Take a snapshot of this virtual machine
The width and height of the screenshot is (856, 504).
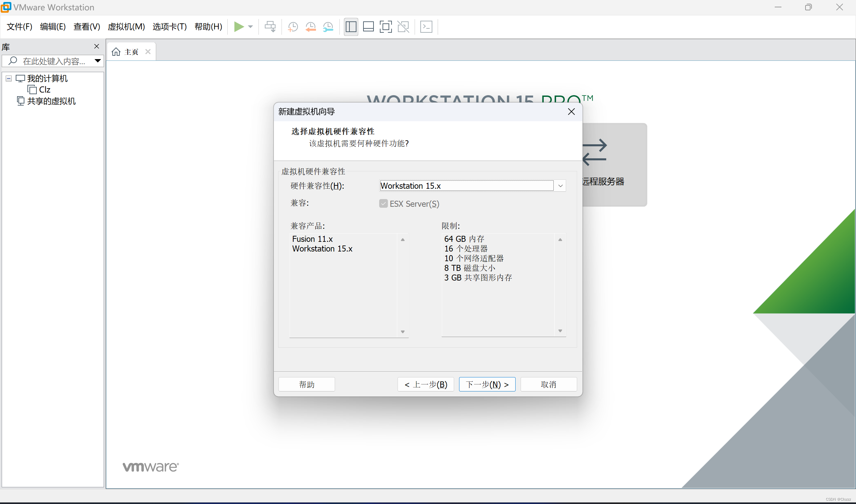pyautogui.click(x=293, y=26)
